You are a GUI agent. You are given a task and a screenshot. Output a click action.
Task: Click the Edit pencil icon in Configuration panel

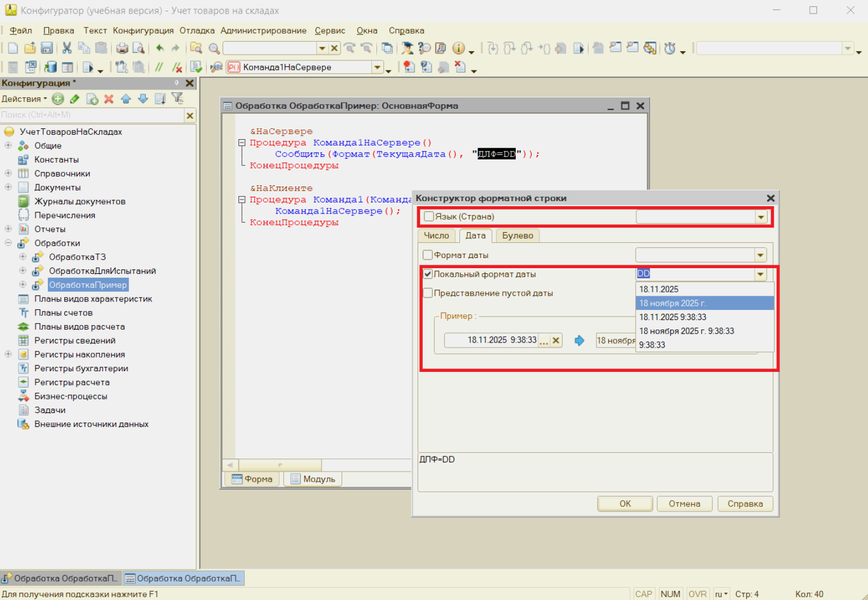75,99
